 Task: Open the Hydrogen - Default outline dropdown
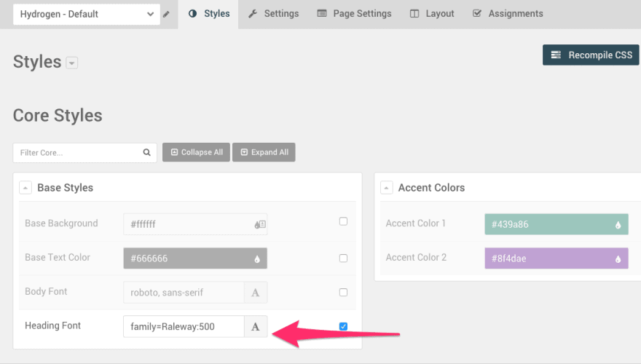coord(87,15)
